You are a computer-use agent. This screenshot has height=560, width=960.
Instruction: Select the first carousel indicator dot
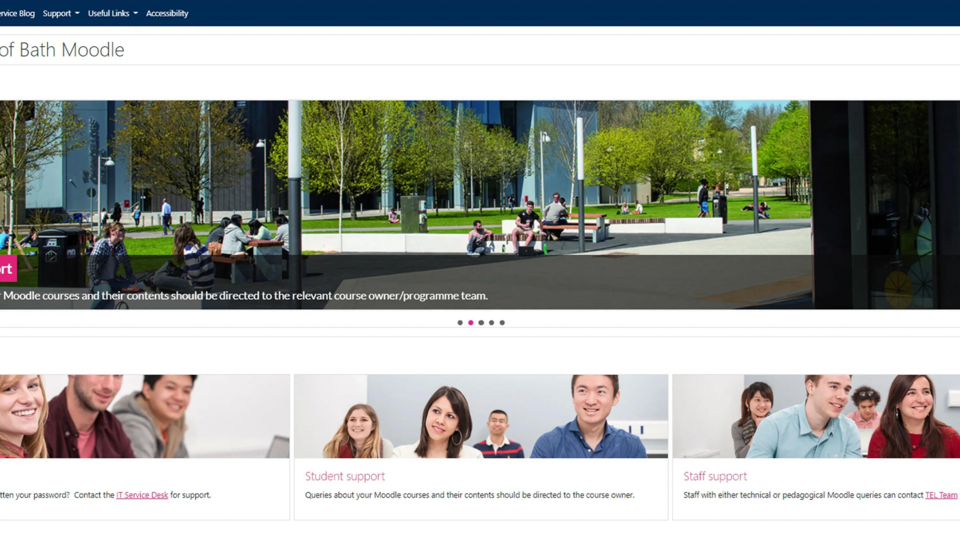click(x=460, y=322)
